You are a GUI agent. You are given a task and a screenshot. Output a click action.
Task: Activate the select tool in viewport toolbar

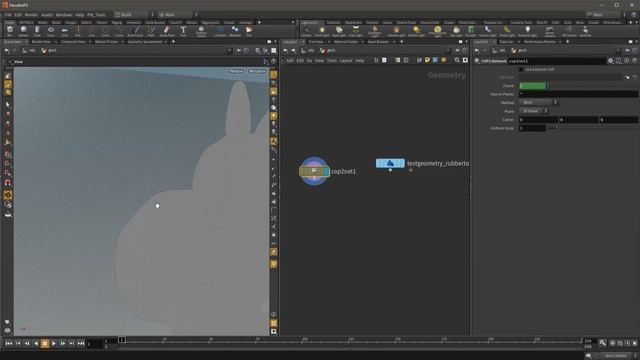click(x=8, y=104)
